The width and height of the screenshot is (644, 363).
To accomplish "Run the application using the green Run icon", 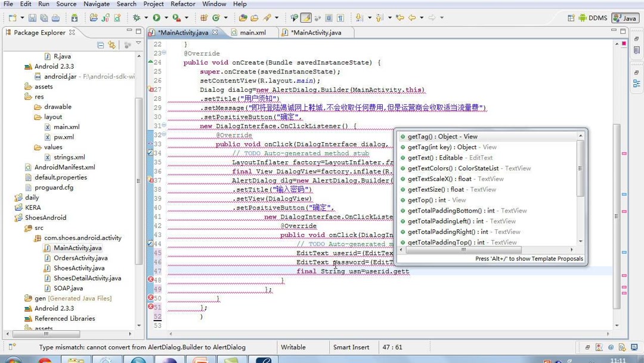I will click(156, 18).
